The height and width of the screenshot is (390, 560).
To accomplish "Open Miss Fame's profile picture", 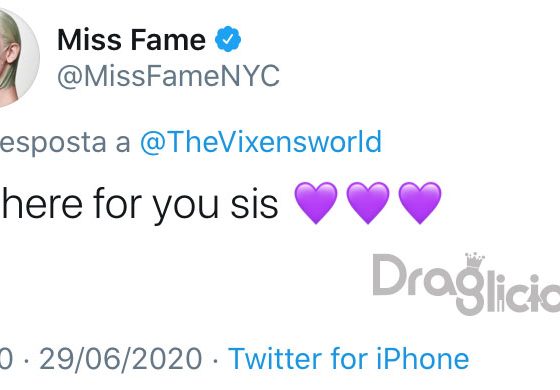I will tap(18, 58).
